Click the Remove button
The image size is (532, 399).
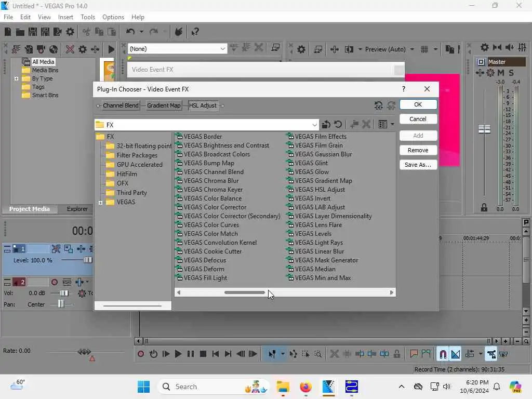pyautogui.click(x=418, y=150)
